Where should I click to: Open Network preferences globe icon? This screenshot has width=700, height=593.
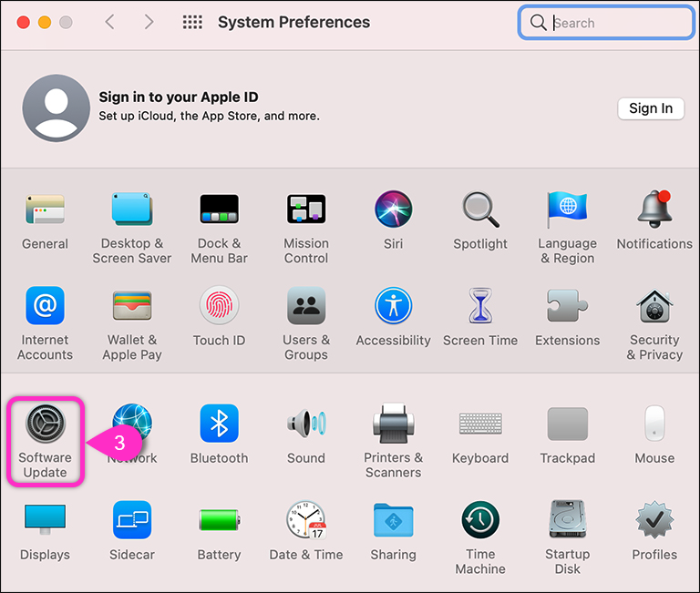[x=132, y=422]
